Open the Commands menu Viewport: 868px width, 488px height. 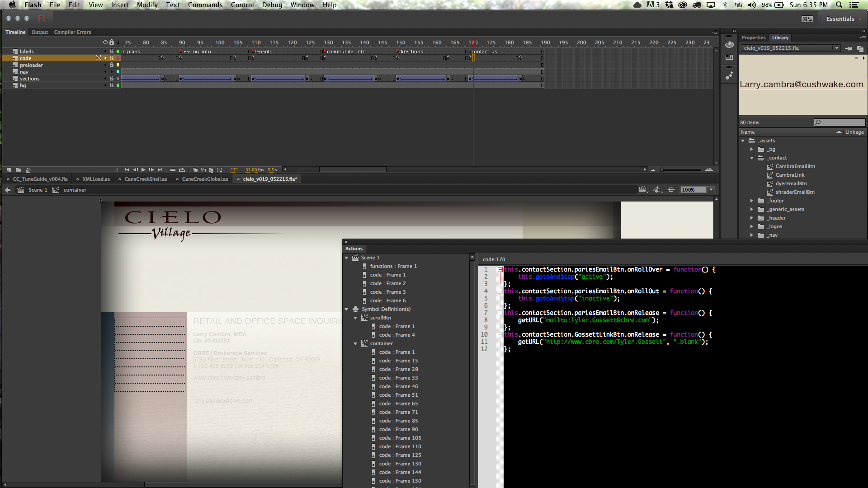[x=205, y=5]
